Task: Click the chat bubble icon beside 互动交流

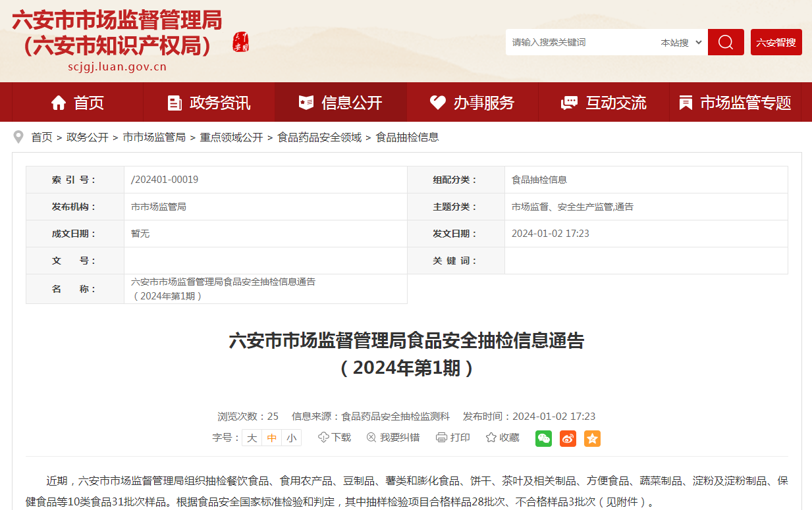Action: [569, 103]
